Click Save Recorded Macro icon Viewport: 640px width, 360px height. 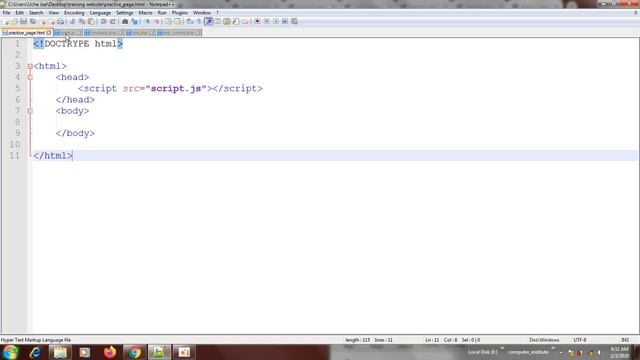(294, 21)
